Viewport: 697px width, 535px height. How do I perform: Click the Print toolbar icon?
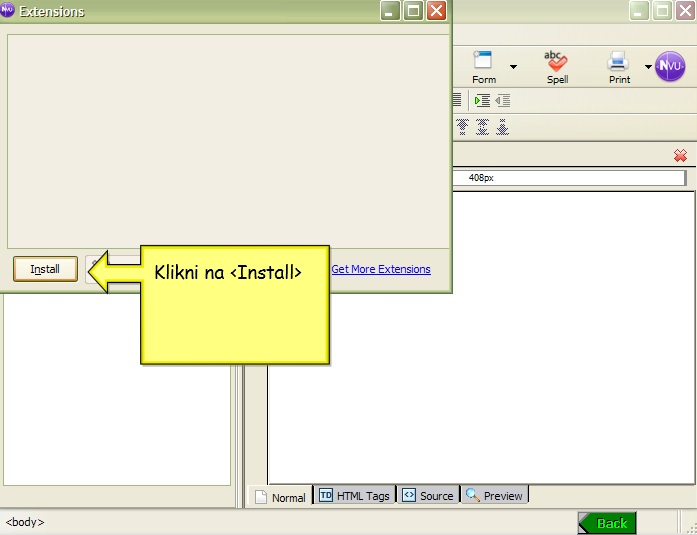pyautogui.click(x=619, y=66)
